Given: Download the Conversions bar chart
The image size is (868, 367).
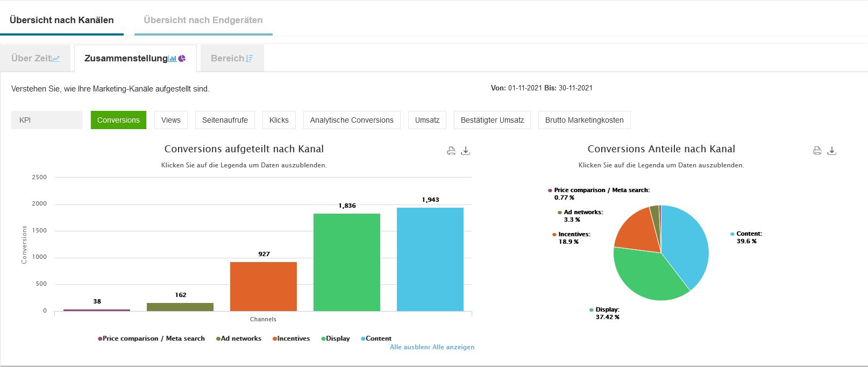Looking at the screenshot, I should (x=466, y=151).
